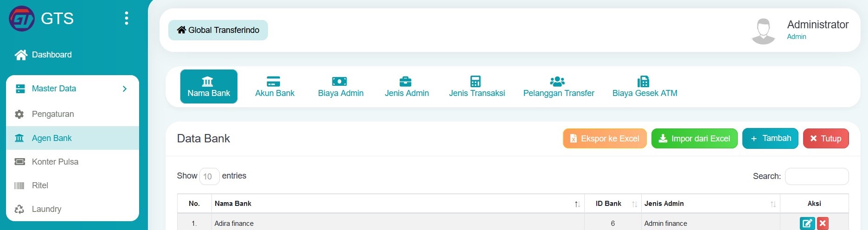The height and width of the screenshot is (230, 868).
Task: Click Impor dari Excel button
Action: tap(694, 139)
